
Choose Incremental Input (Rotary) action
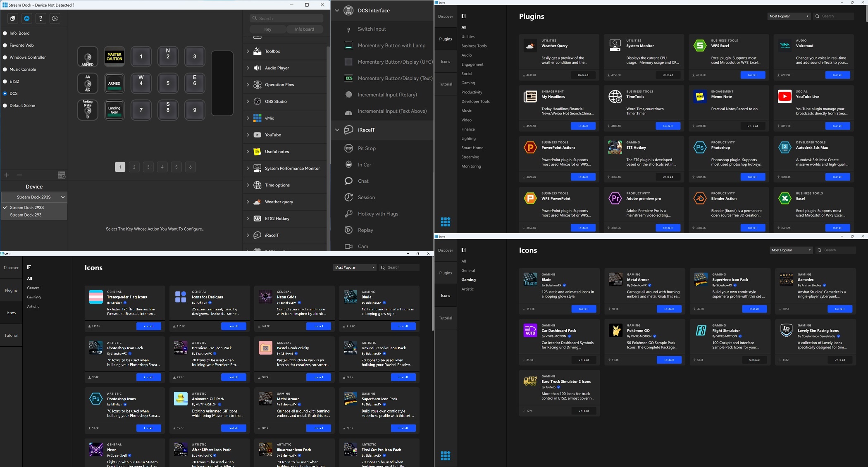[387, 95]
